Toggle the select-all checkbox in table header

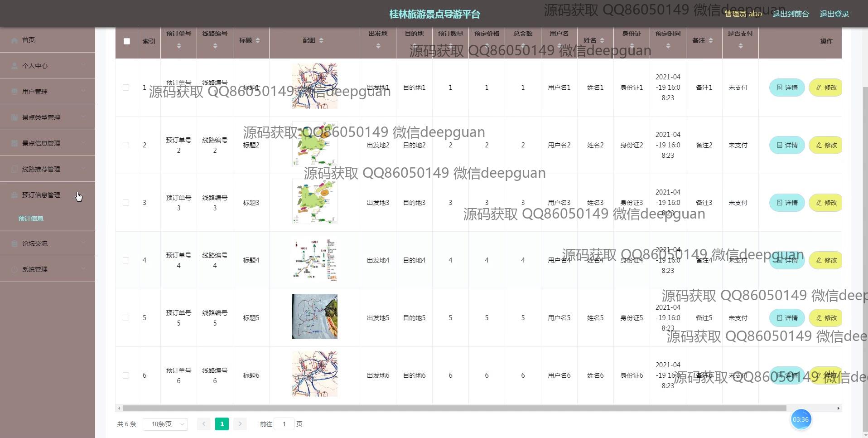127,41
